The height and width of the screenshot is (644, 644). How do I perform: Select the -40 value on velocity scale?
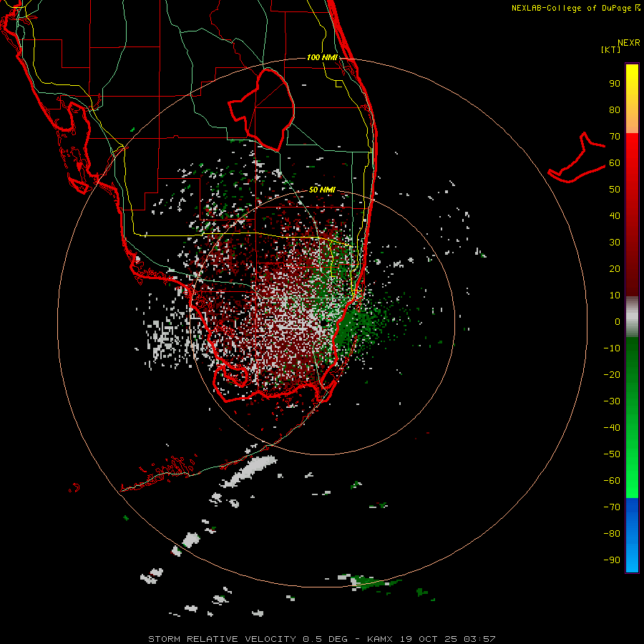(x=612, y=428)
